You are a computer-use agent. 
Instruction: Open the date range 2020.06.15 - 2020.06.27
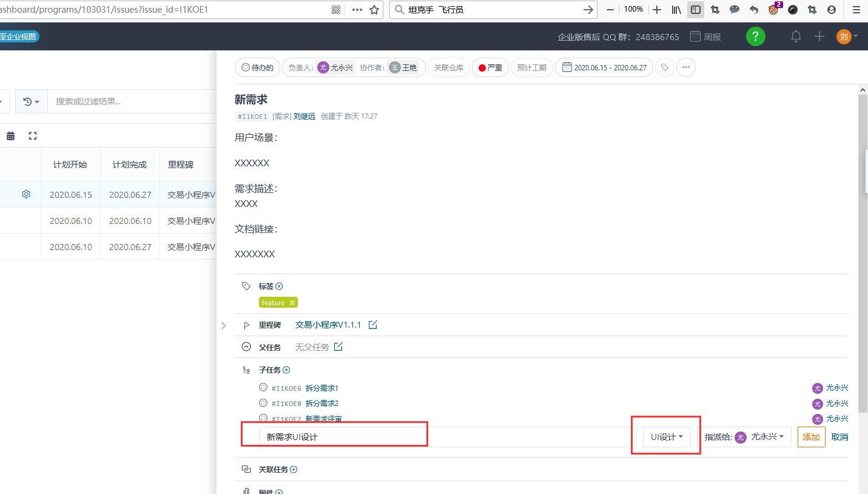pos(604,67)
